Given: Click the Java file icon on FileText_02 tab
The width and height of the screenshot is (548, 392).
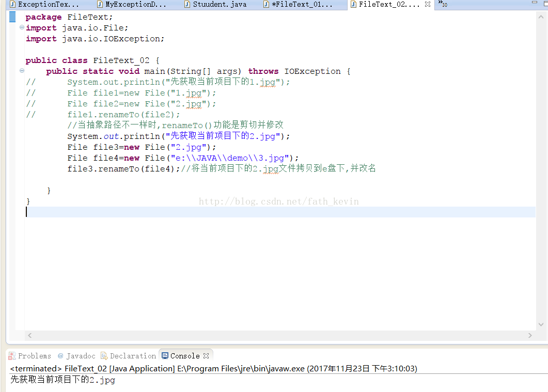Looking at the screenshot, I should point(353,4).
